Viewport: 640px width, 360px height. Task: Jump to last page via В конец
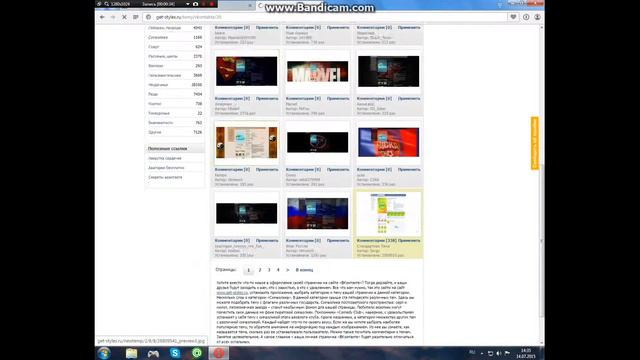(304, 270)
